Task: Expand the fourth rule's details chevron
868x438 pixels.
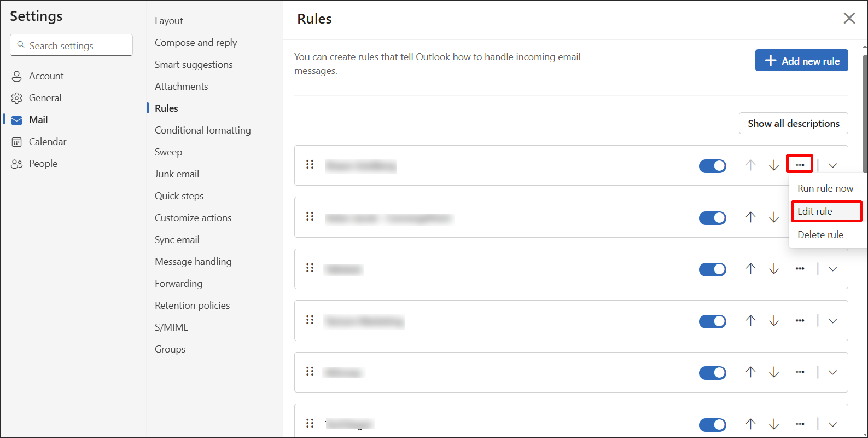Action: [832, 321]
